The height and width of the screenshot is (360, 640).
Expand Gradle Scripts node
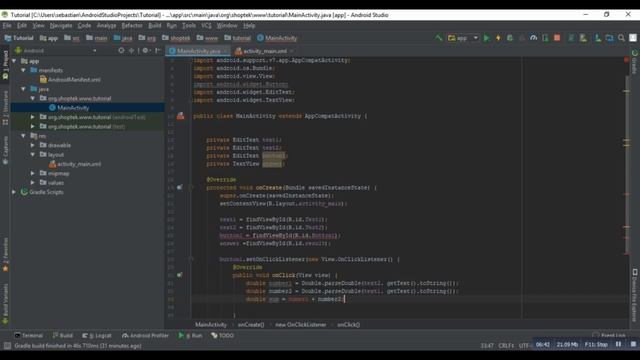click(x=14, y=192)
